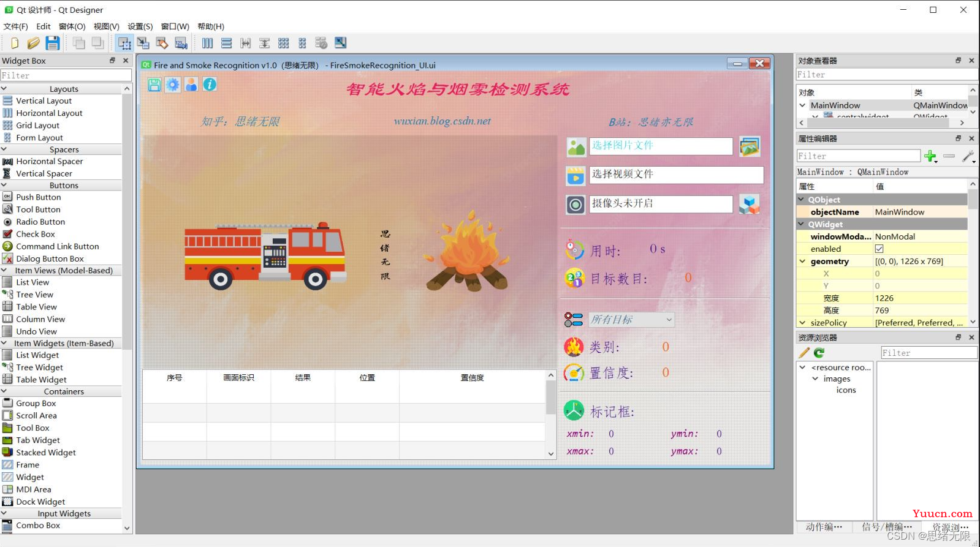980x547 pixels.
Task: Click the 3D cube model icon
Action: pos(750,205)
